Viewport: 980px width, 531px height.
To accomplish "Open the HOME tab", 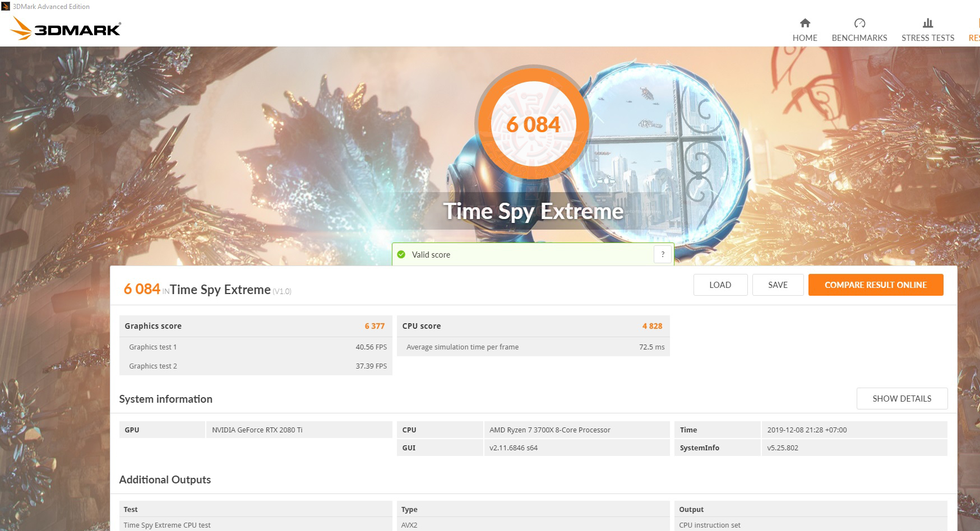I will (805, 30).
